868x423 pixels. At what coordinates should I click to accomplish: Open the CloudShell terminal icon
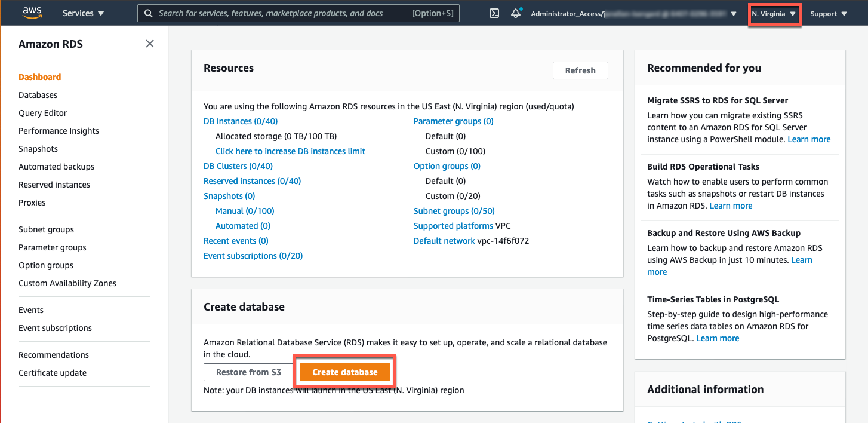(494, 13)
